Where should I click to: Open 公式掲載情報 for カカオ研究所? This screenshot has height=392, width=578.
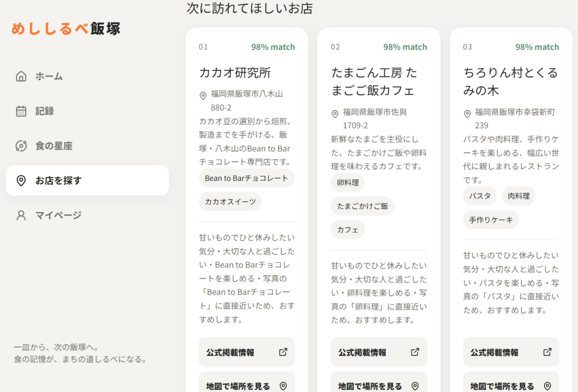coord(247,352)
